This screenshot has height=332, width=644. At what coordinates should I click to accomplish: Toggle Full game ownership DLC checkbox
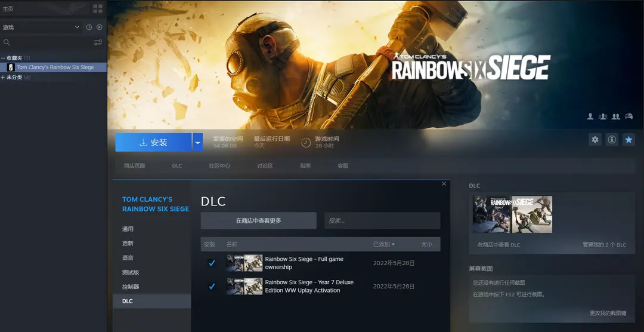pos(212,263)
